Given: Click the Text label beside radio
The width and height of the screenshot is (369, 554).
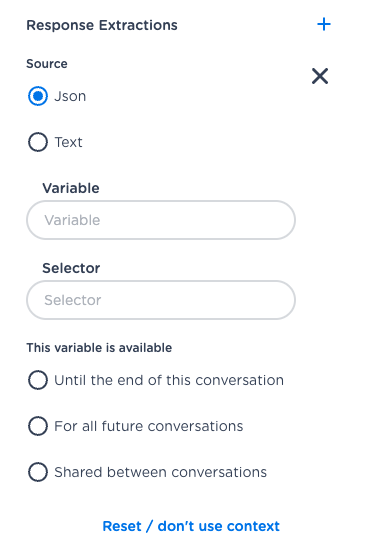Looking at the screenshot, I should click(x=68, y=142).
